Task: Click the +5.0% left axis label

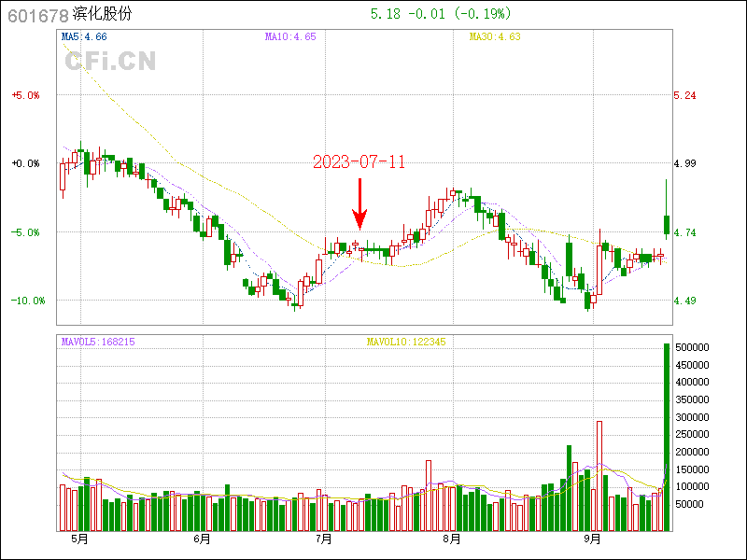Action: 26,95
